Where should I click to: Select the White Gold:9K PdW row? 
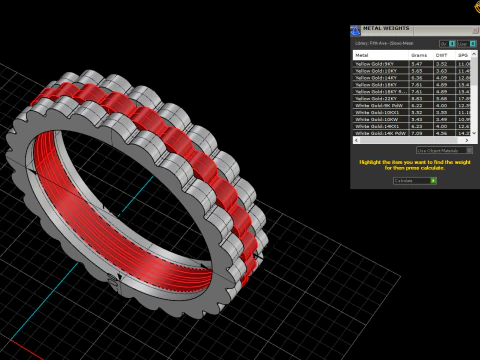click(x=412, y=105)
